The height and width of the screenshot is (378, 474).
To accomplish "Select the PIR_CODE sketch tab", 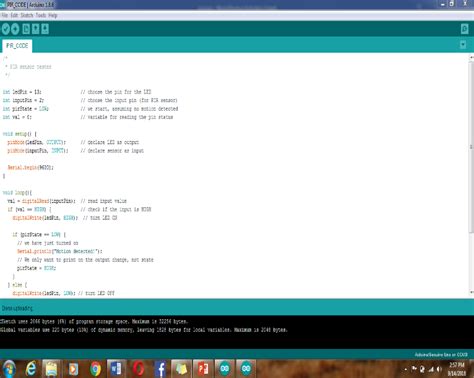I will point(17,46).
